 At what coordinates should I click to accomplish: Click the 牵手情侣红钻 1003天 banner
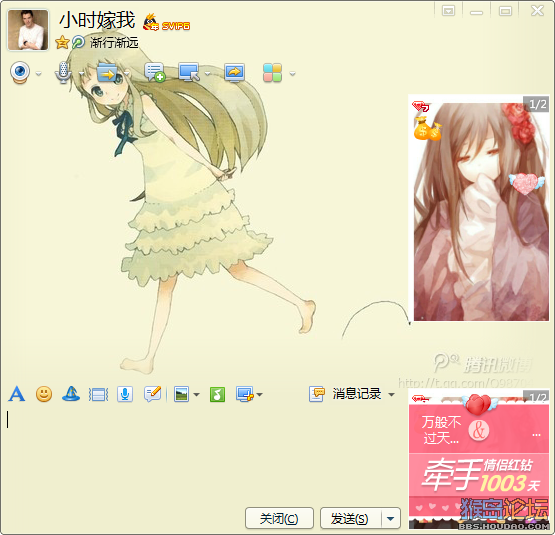click(479, 475)
